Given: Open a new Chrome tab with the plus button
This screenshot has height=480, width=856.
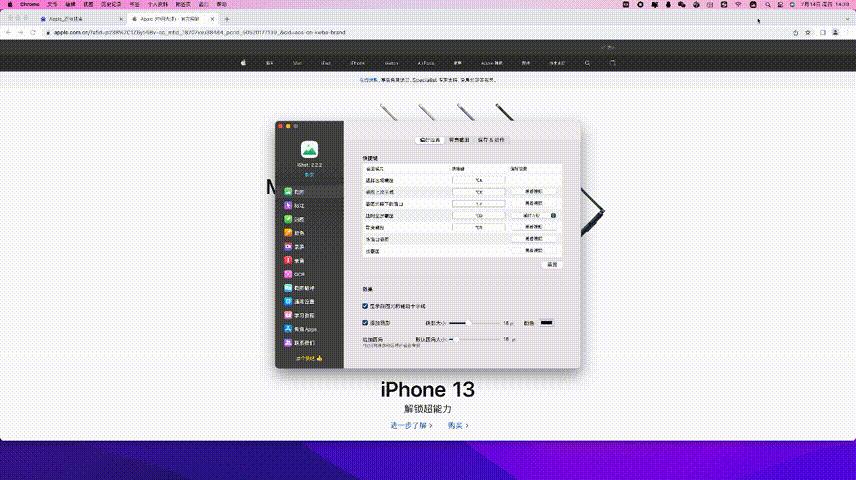Looking at the screenshot, I should click(x=227, y=19).
